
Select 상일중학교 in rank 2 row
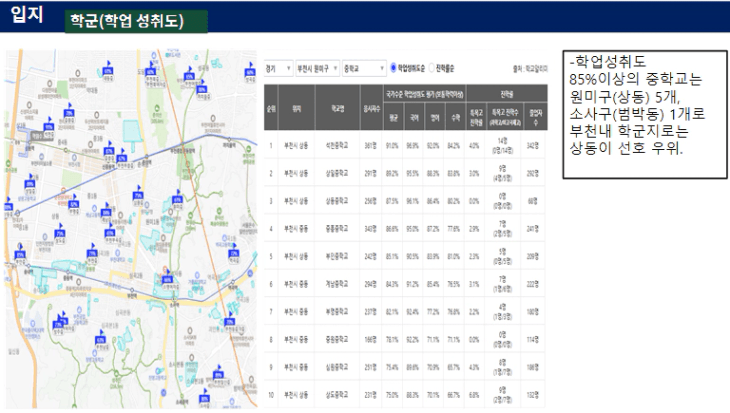pyautogui.click(x=337, y=173)
